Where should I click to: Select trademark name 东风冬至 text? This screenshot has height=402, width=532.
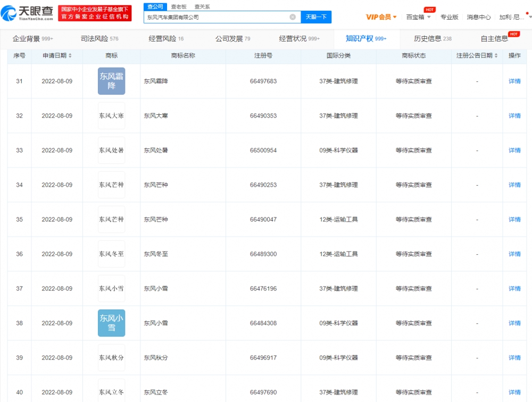coord(156,254)
